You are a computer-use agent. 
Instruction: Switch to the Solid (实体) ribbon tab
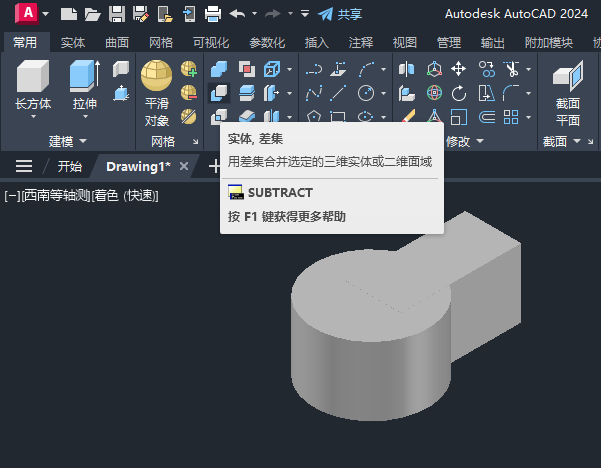(x=73, y=42)
